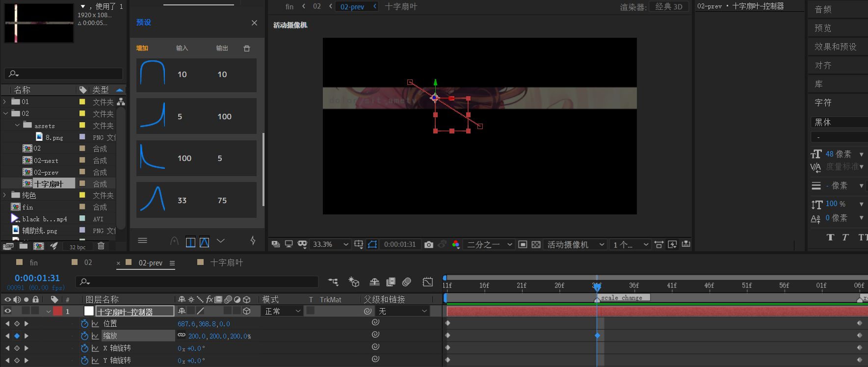This screenshot has height=367, width=868.
Task: Enable frame blending icon in timeline
Action: (x=391, y=282)
